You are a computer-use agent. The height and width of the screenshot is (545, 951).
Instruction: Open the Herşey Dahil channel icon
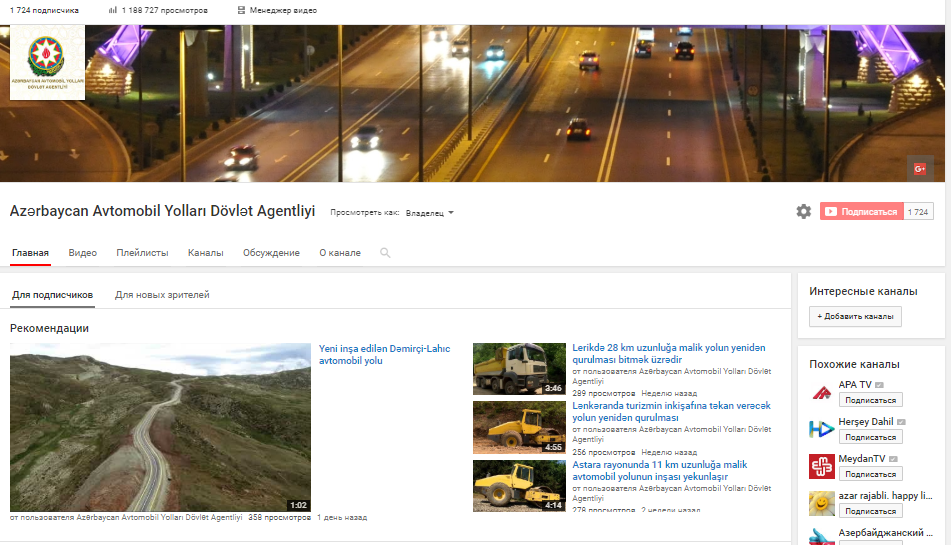coord(821,429)
